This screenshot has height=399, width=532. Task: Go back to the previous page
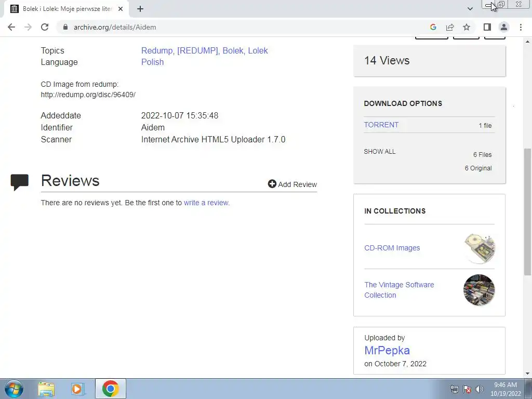(x=11, y=27)
